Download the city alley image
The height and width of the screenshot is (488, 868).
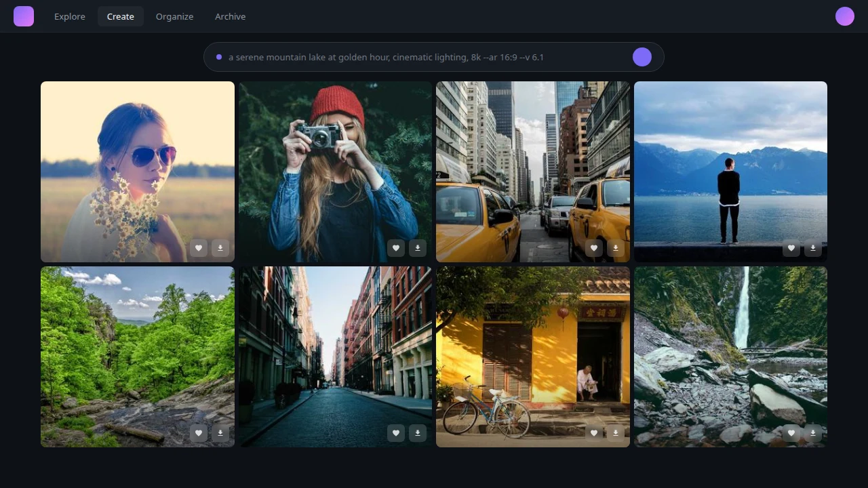[418, 432]
